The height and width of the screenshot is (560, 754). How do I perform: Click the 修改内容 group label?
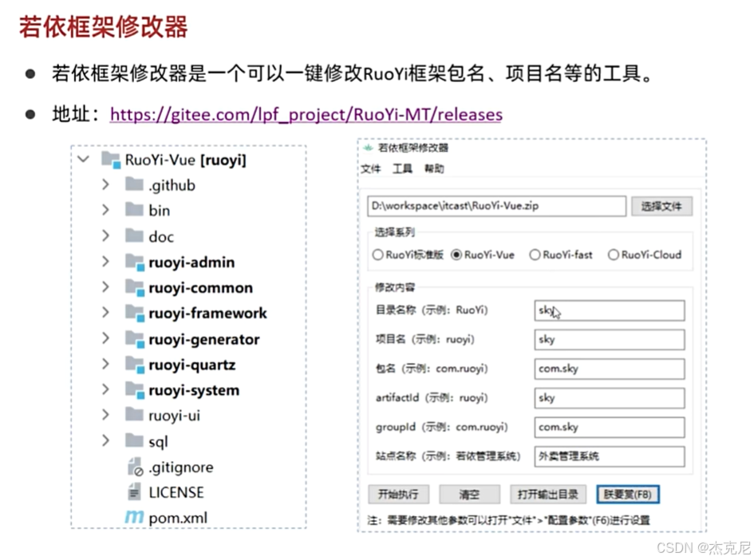tap(394, 287)
